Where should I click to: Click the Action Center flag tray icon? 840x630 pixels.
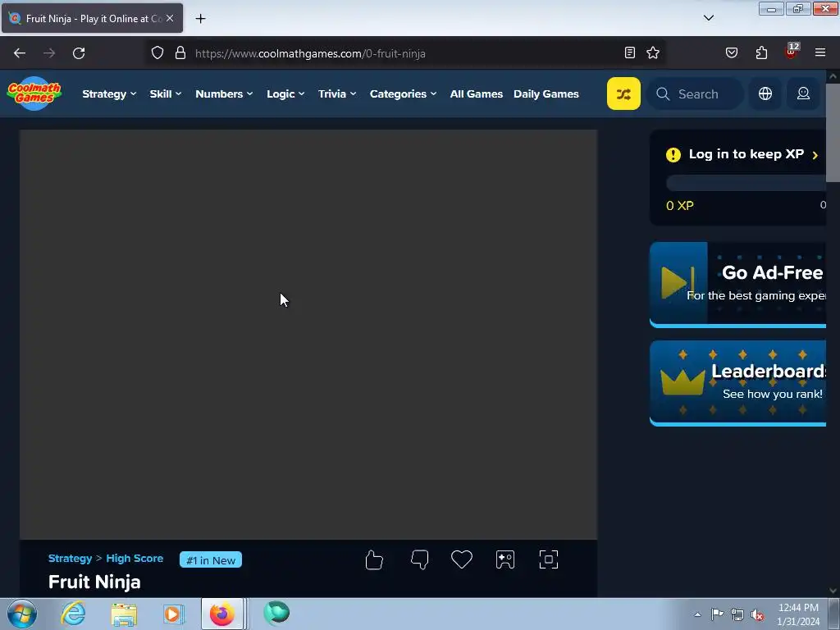[717, 614]
